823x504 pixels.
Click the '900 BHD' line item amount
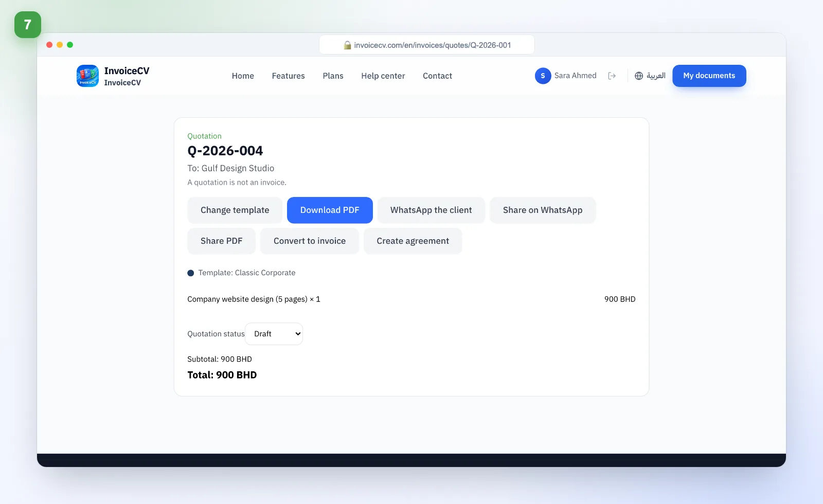click(x=620, y=299)
